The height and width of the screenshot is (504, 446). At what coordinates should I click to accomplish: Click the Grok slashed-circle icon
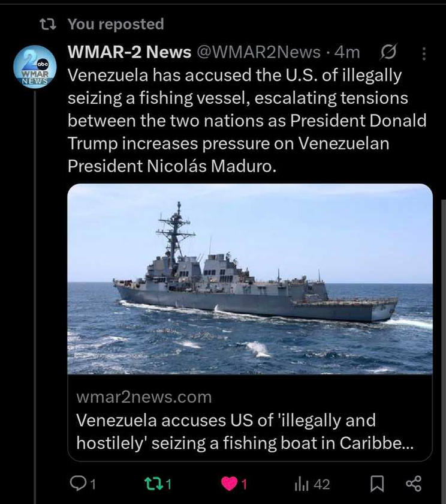388,52
